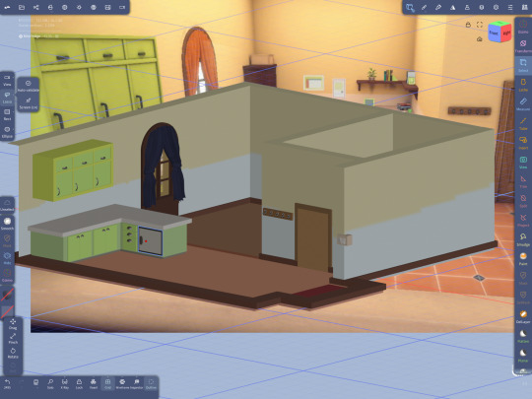Choose the Lasso selection shape

tap(7, 98)
